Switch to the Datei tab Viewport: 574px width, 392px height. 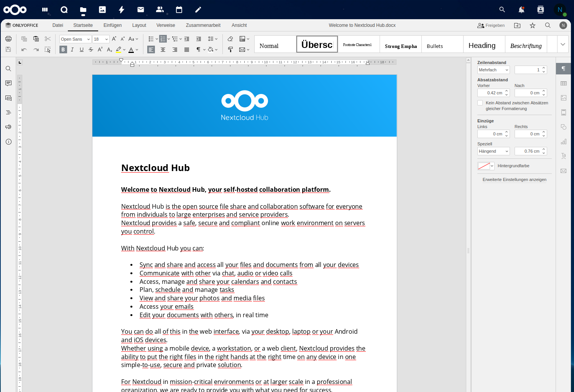click(x=58, y=25)
